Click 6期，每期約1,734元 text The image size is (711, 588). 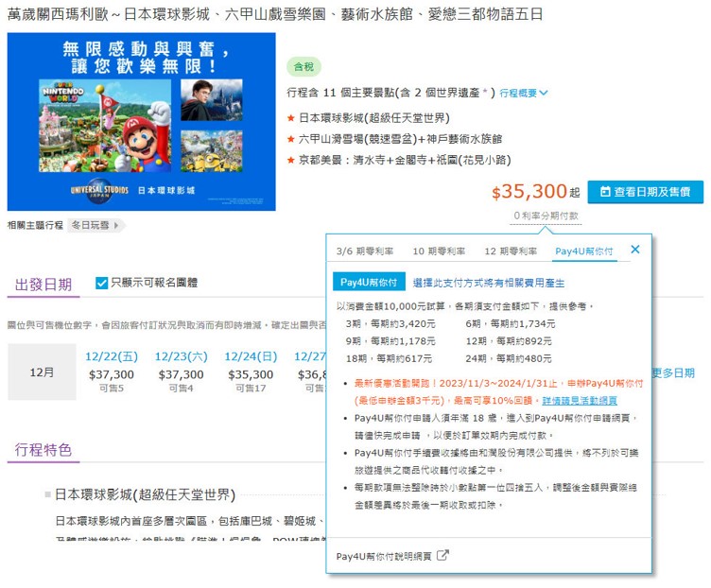click(x=511, y=324)
